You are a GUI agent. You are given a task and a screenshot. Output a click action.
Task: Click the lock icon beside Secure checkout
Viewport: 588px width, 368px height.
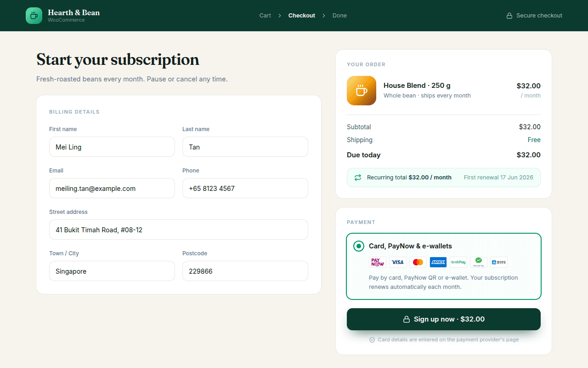pos(509,16)
